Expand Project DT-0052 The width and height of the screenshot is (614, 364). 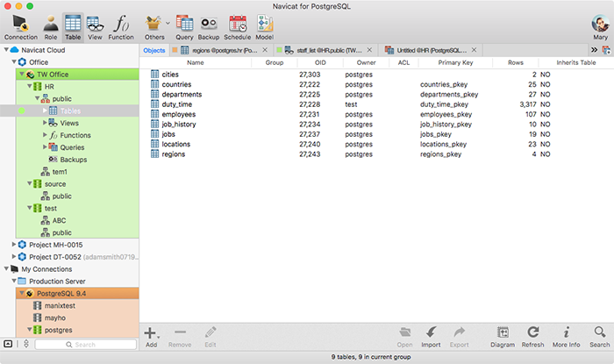click(14, 256)
